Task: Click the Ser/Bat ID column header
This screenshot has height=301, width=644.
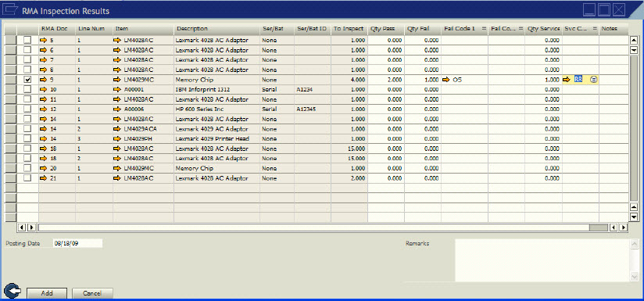Action: coord(313,29)
